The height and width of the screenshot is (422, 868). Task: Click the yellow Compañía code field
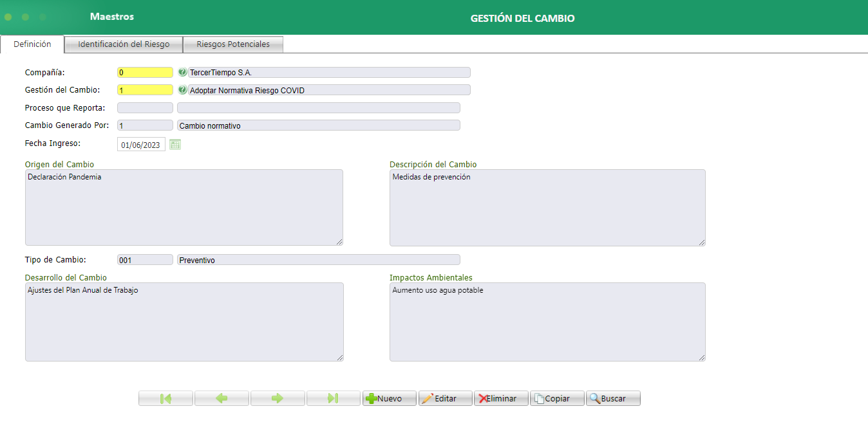pos(145,72)
